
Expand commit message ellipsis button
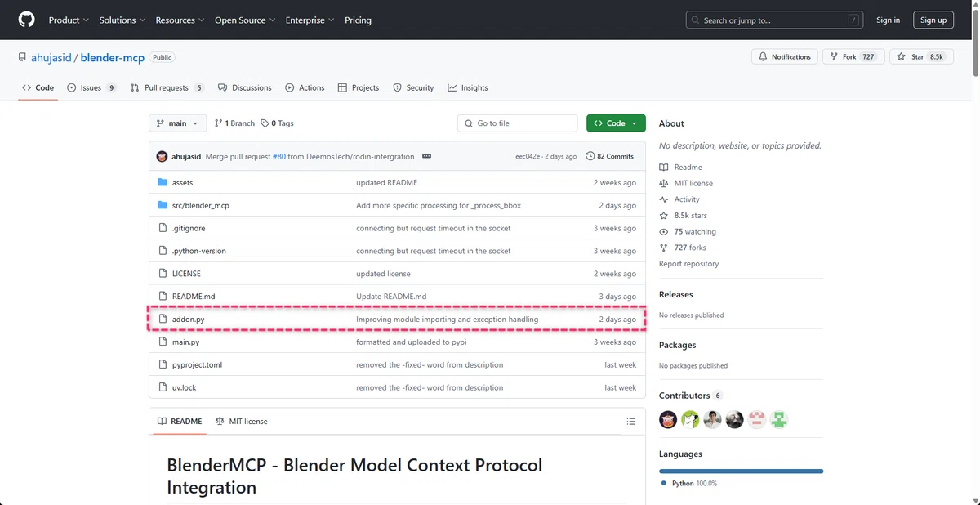tap(426, 156)
